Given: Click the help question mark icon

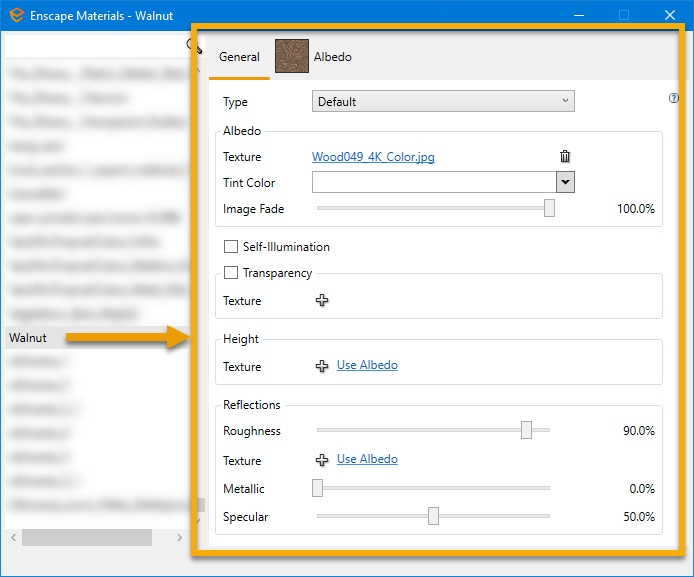Looking at the screenshot, I should [674, 99].
